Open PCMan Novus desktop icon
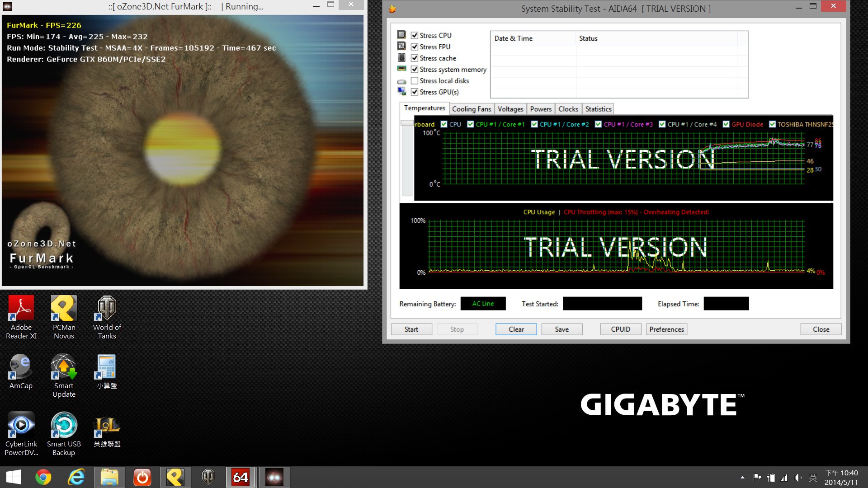868x488 pixels. 64,317
